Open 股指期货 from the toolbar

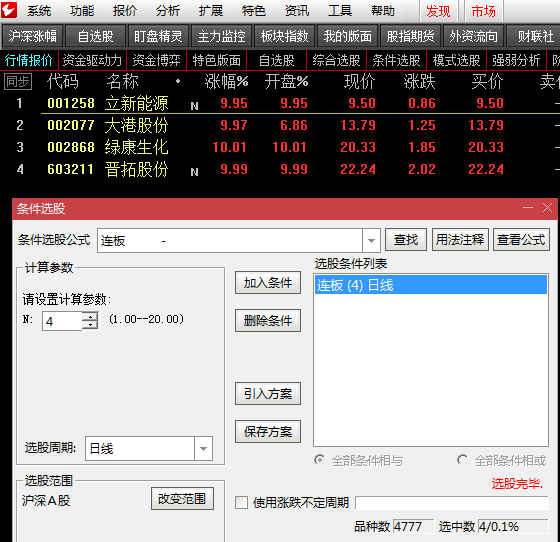pyautogui.click(x=410, y=36)
